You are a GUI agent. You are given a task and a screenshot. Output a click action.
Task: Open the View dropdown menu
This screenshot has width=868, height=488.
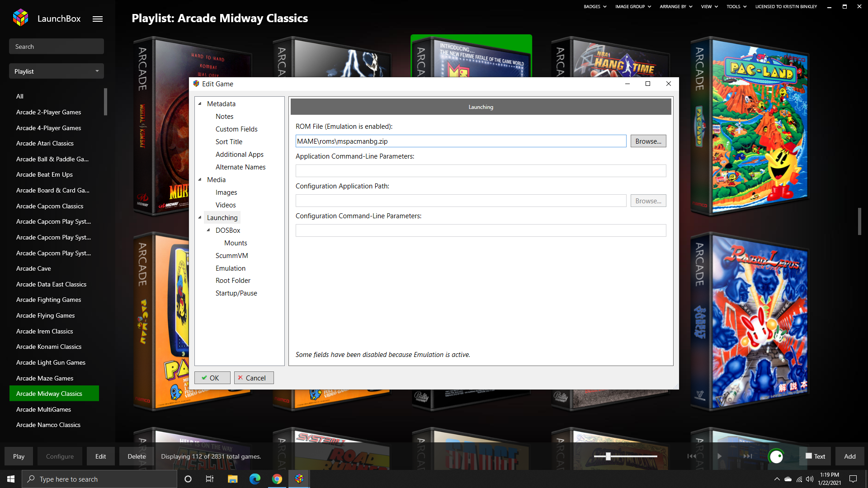click(709, 6)
